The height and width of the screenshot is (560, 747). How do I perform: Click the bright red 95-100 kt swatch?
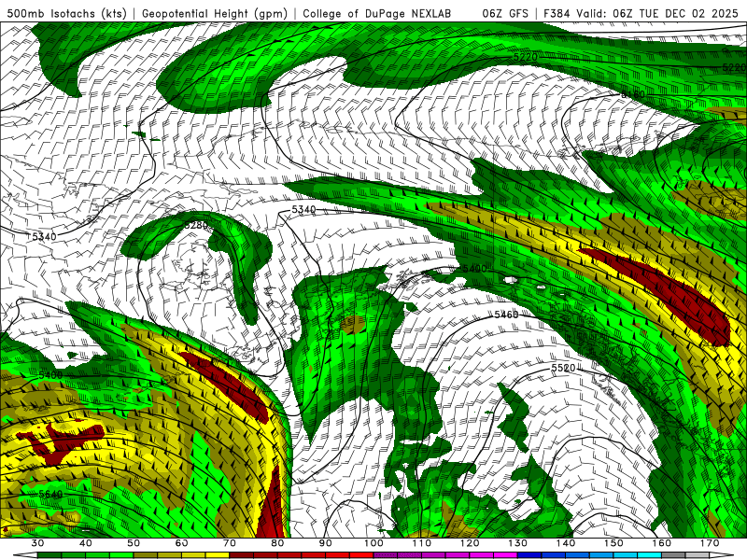361,555
